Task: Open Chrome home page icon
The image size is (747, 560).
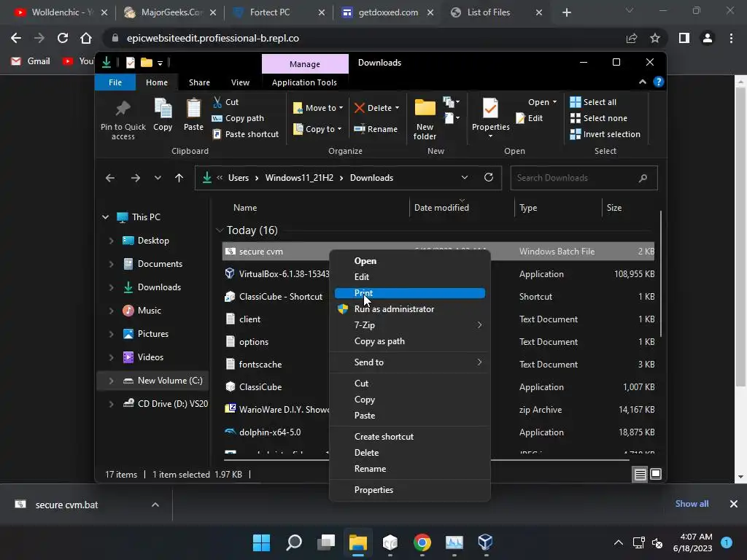Action: click(x=86, y=38)
